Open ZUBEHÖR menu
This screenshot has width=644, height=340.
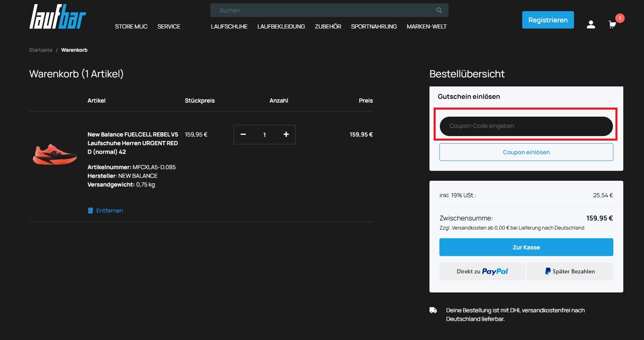point(328,26)
